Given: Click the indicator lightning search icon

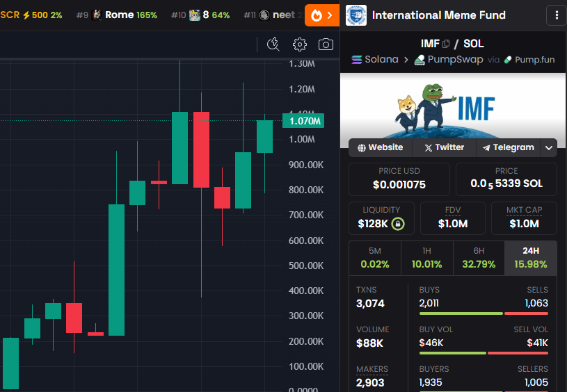Looking at the screenshot, I should coord(273,44).
